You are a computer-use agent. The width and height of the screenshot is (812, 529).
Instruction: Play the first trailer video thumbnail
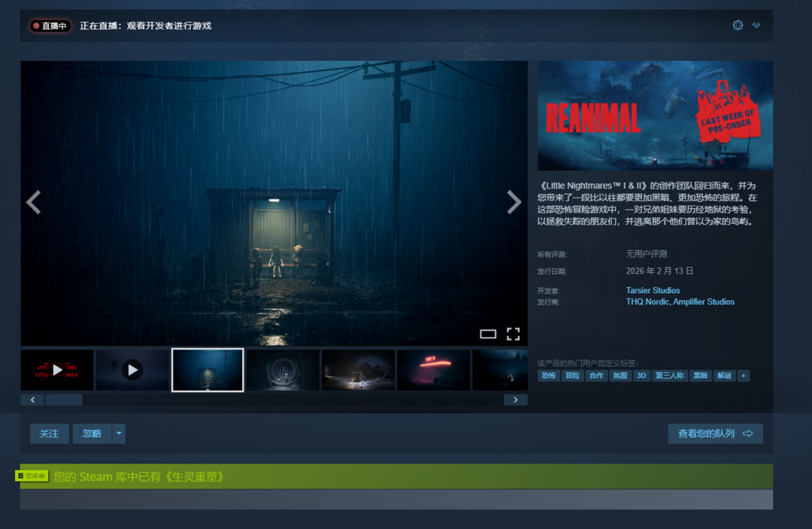57,370
